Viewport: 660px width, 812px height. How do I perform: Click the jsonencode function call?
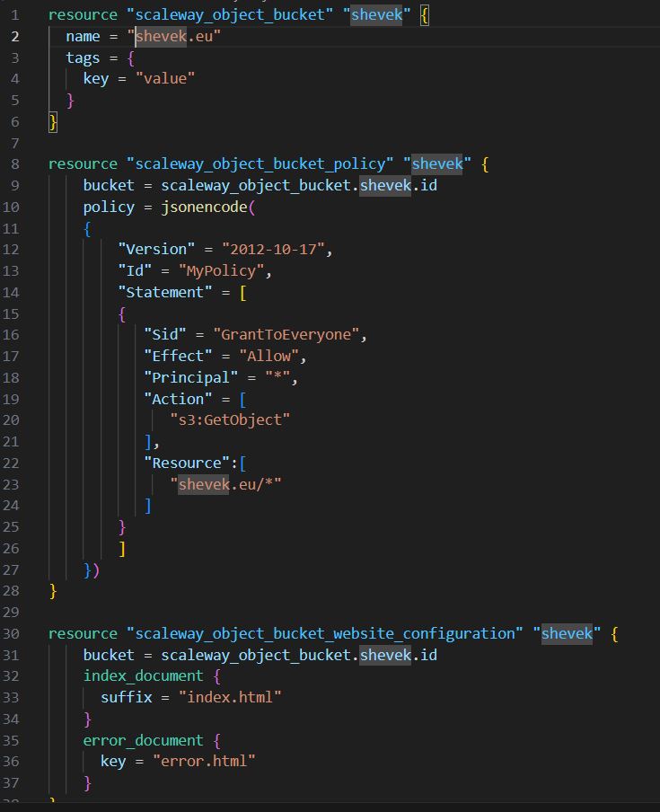pyautogui.click(x=205, y=207)
